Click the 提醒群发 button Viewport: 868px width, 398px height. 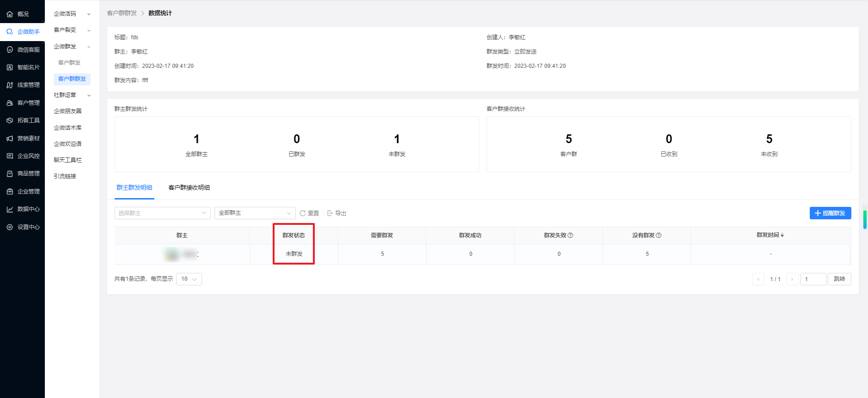click(x=830, y=213)
